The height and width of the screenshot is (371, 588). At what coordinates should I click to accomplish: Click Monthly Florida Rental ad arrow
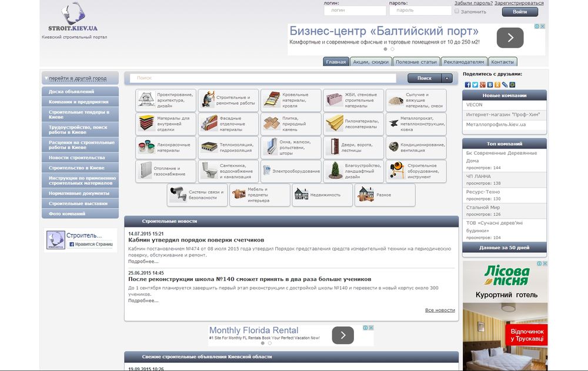pos(343,335)
